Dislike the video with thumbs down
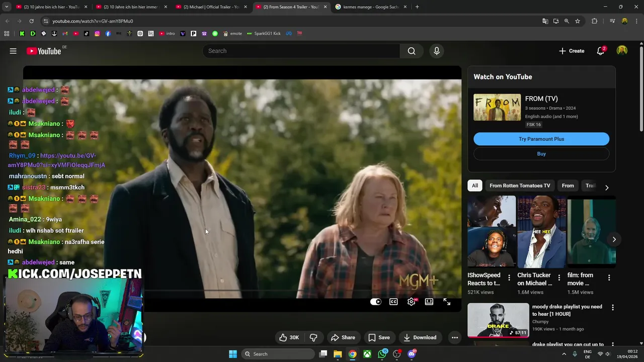 point(313,337)
